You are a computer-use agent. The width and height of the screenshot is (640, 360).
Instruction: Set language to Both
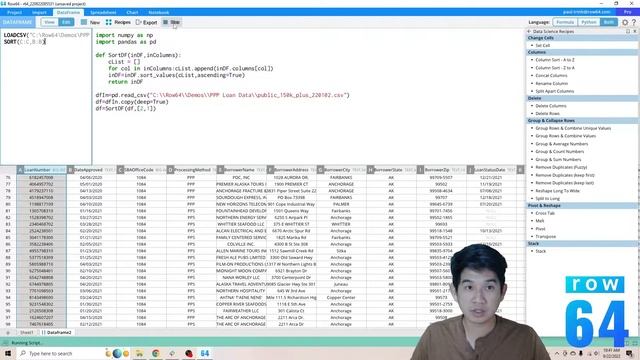tap(609, 22)
